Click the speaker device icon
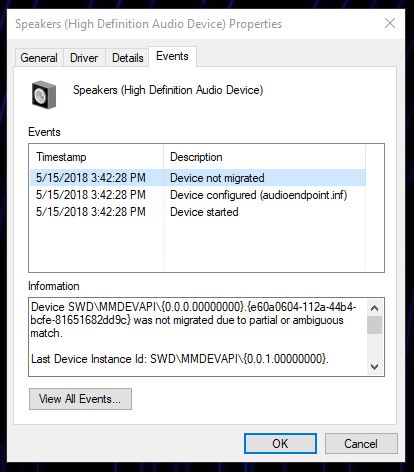Viewport: 414px width, 472px height. (x=44, y=94)
